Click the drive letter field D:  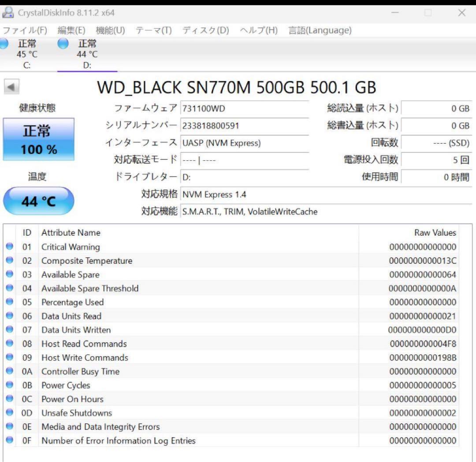point(244,177)
